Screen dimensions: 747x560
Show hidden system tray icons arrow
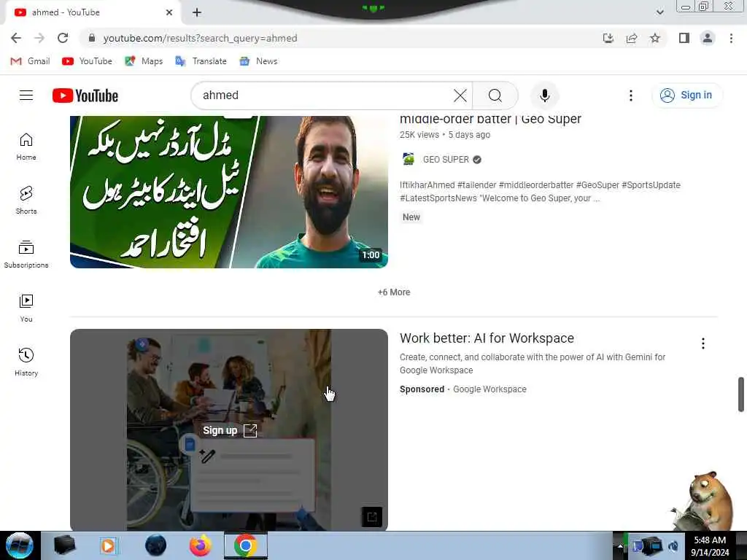click(620, 546)
